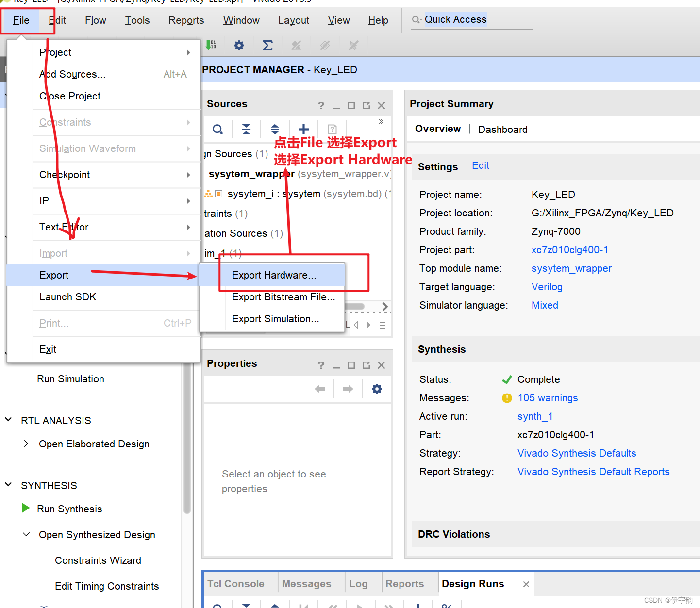Open the Sources tab list menu icon

coord(383,325)
